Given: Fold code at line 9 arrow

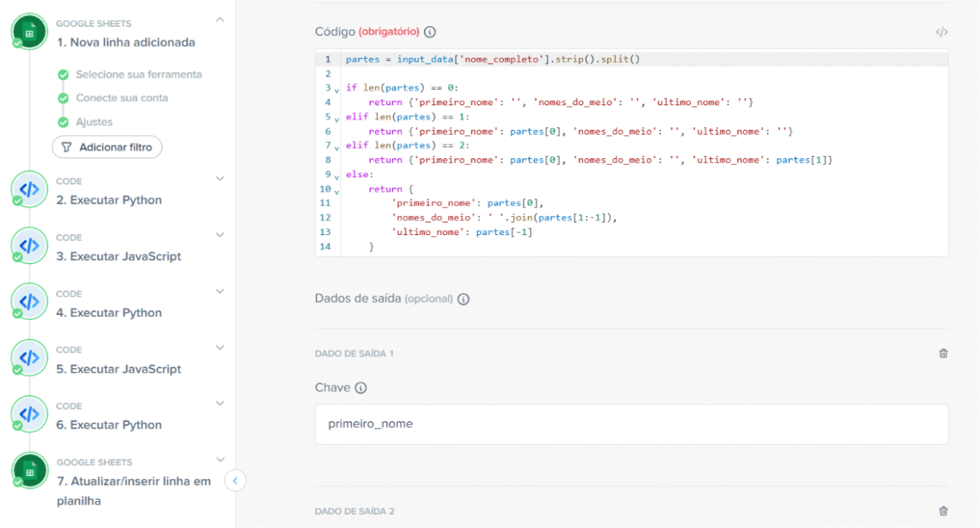Looking at the screenshot, I should pyautogui.click(x=336, y=176).
